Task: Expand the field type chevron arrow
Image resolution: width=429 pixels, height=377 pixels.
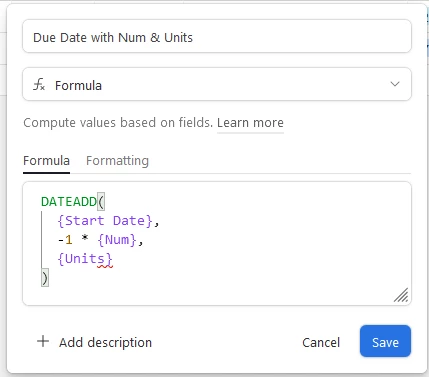Action: [395, 84]
